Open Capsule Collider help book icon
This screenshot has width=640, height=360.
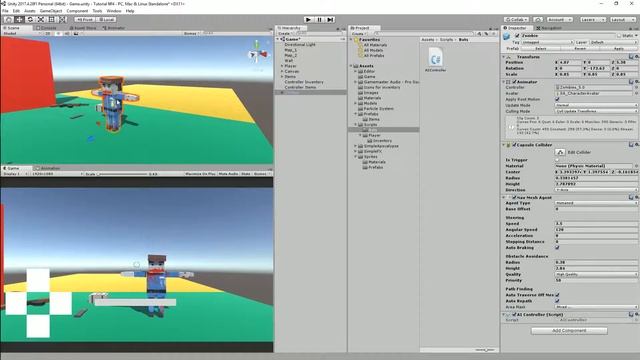coord(631,144)
